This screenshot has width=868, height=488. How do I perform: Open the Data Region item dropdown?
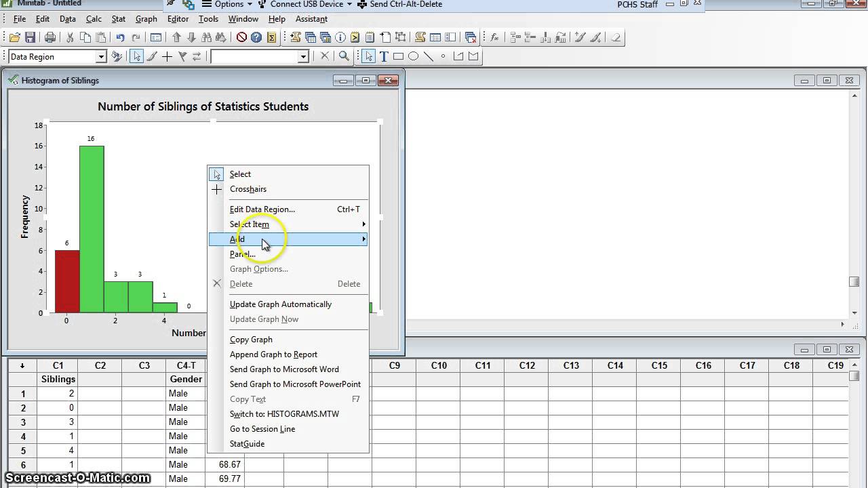click(x=101, y=57)
